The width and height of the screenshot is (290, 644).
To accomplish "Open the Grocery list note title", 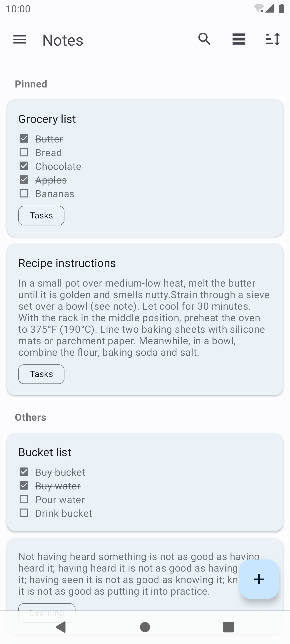I will [x=47, y=119].
